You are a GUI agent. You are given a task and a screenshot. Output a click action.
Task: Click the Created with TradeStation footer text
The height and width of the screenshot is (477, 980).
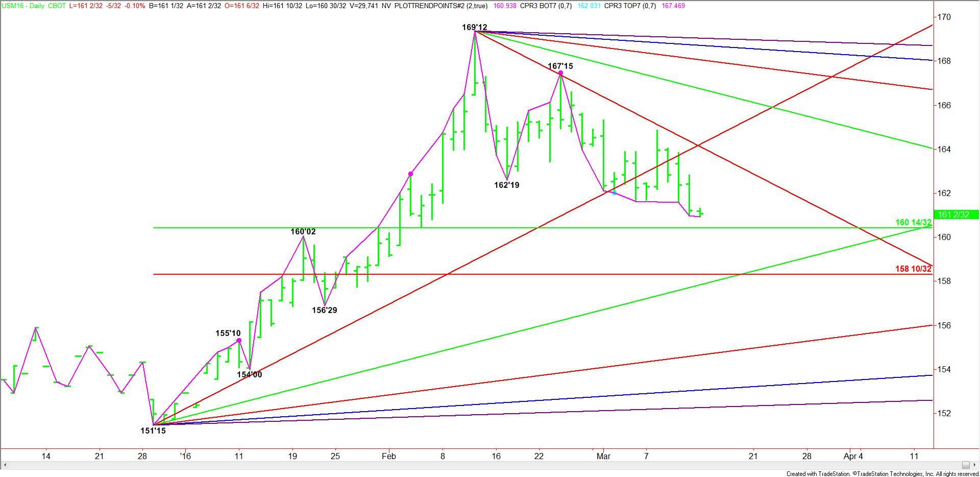[883, 474]
